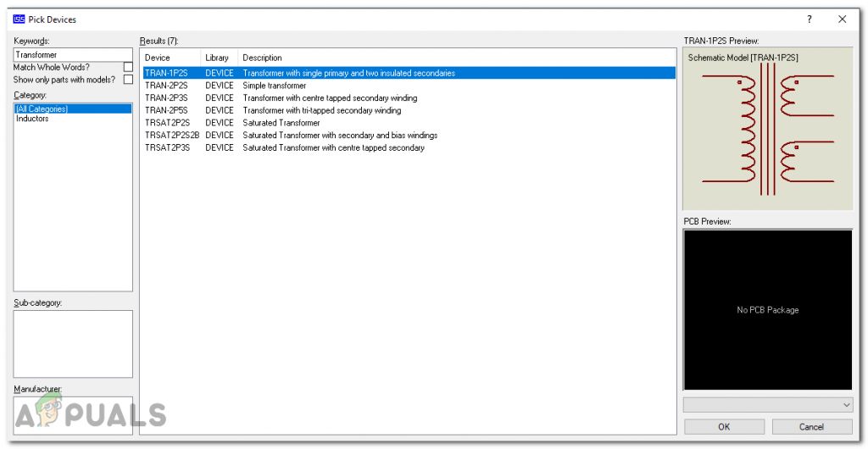Click the Sub-category list box

pyautogui.click(x=73, y=343)
